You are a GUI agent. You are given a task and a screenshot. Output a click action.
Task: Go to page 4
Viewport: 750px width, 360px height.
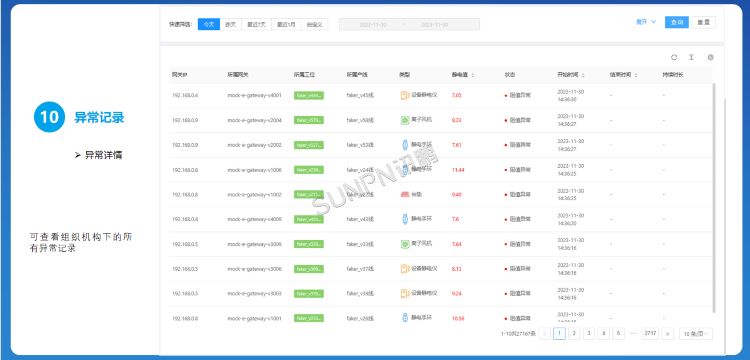(604, 334)
